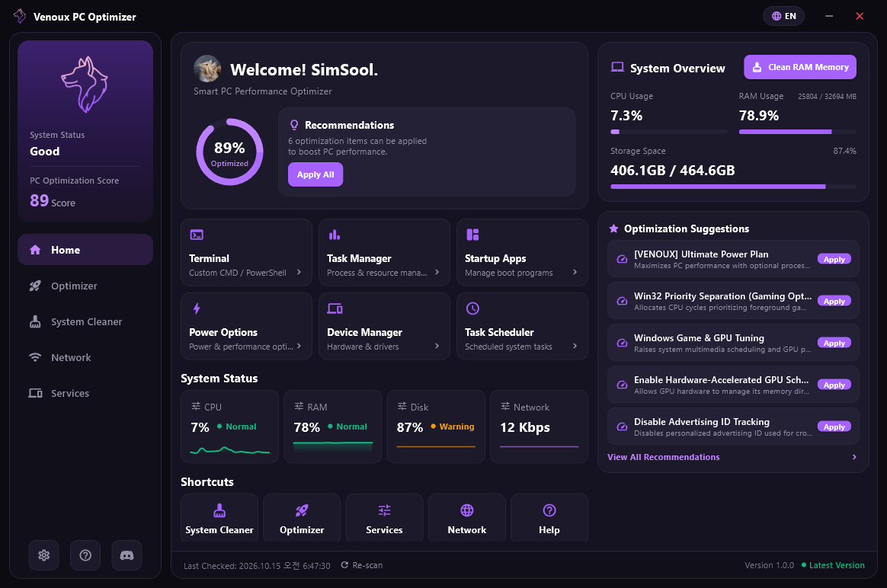Image resolution: width=887 pixels, height=588 pixels.
Task: Click Re-scan in the status bar
Action: pyautogui.click(x=362, y=565)
